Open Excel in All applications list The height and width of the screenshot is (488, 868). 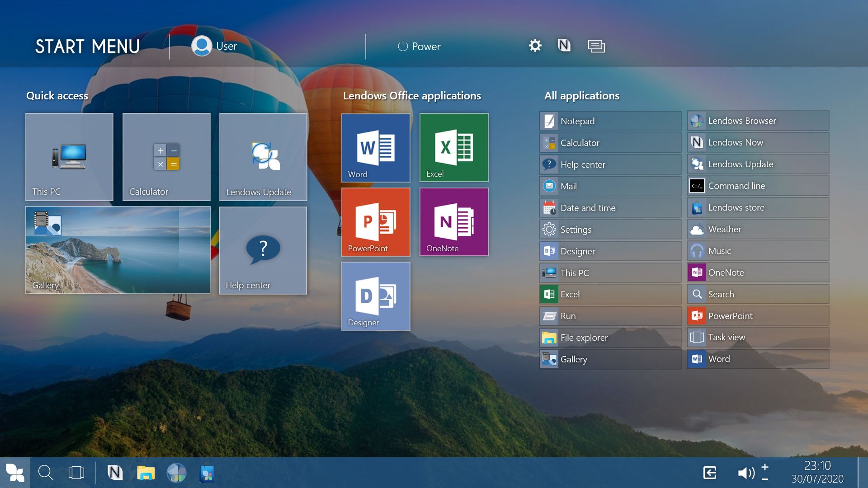610,294
